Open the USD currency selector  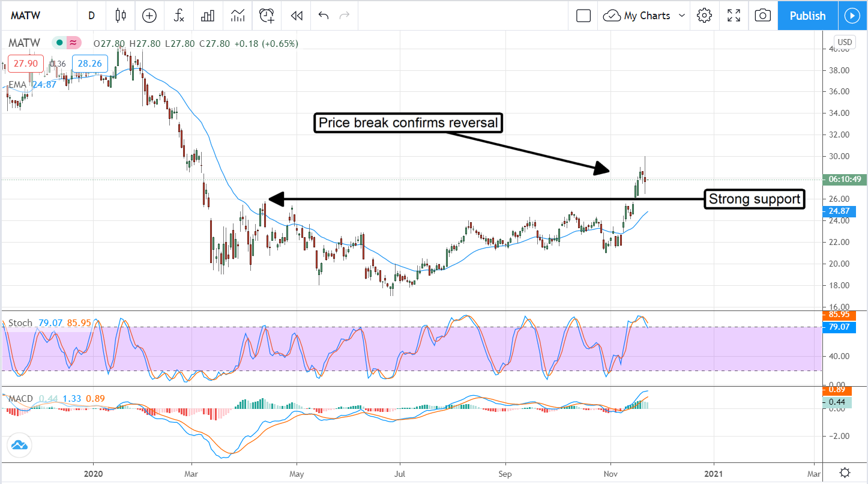click(x=845, y=42)
